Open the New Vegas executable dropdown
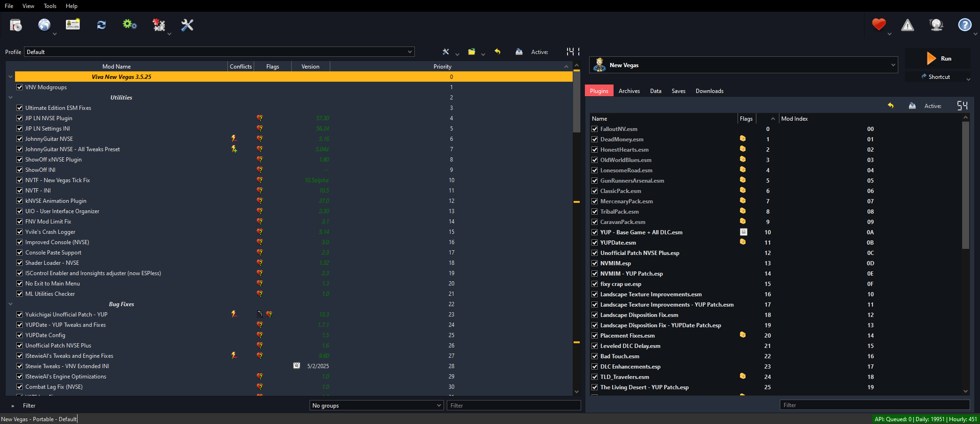The image size is (980, 424). pos(743,65)
